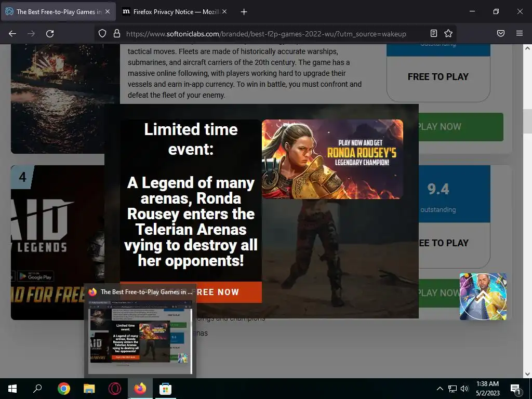The image size is (532, 399).
Task: Open Opera browser from taskbar
Action: tap(115, 389)
